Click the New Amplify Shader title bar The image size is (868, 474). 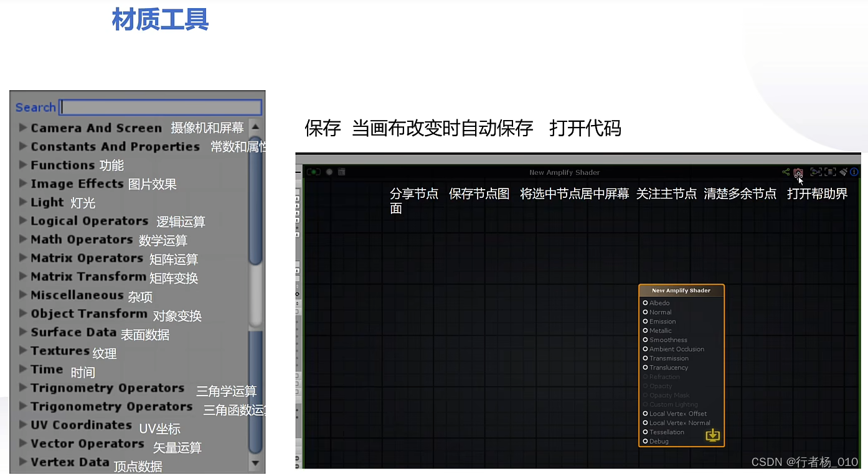681,290
